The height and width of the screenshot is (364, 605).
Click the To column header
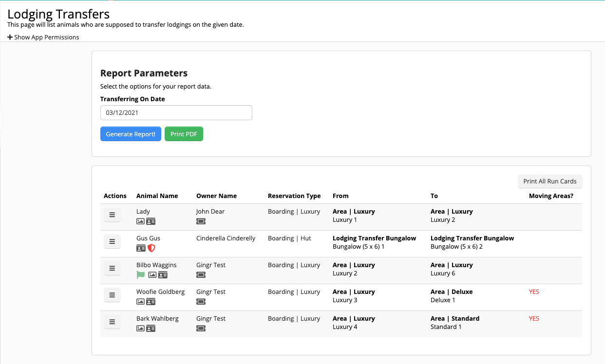tap(434, 196)
